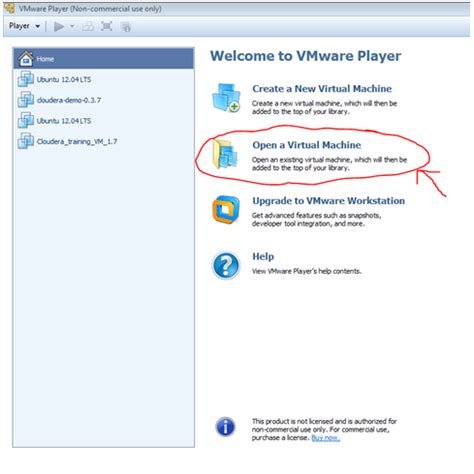Click the folder icon for opening a virtual machine
This screenshot has width=474, height=474.
(225, 154)
